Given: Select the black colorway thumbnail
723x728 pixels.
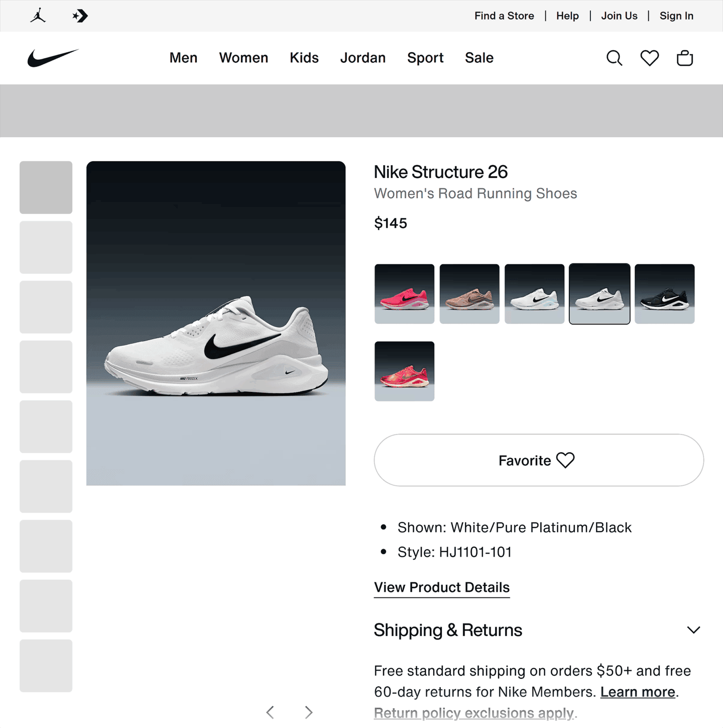Looking at the screenshot, I should [x=664, y=294].
